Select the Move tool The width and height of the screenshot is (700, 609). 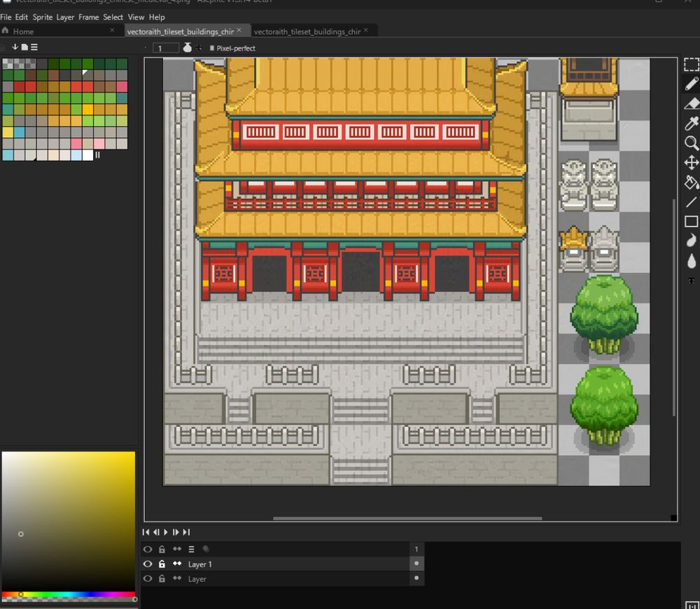point(691,162)
